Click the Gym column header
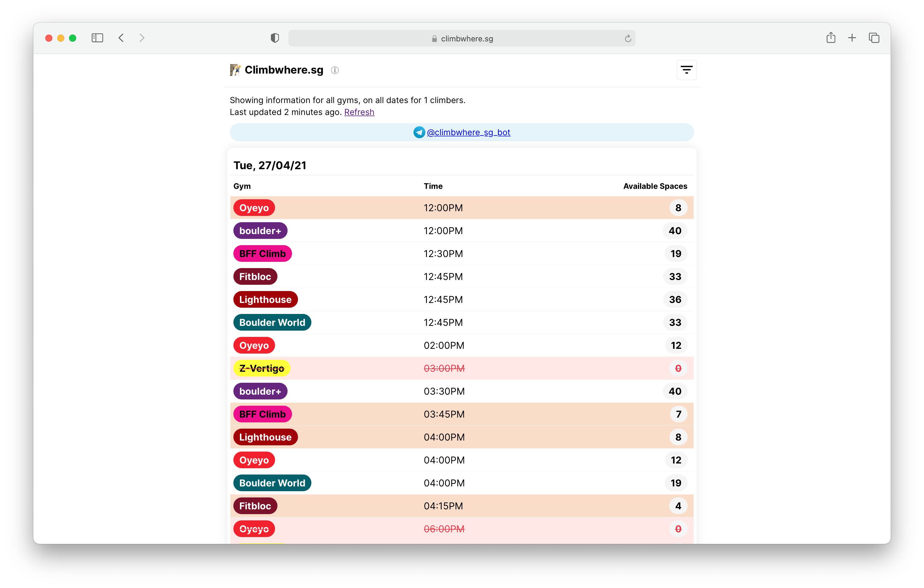924x588 pixels. [x=242, y=186]
